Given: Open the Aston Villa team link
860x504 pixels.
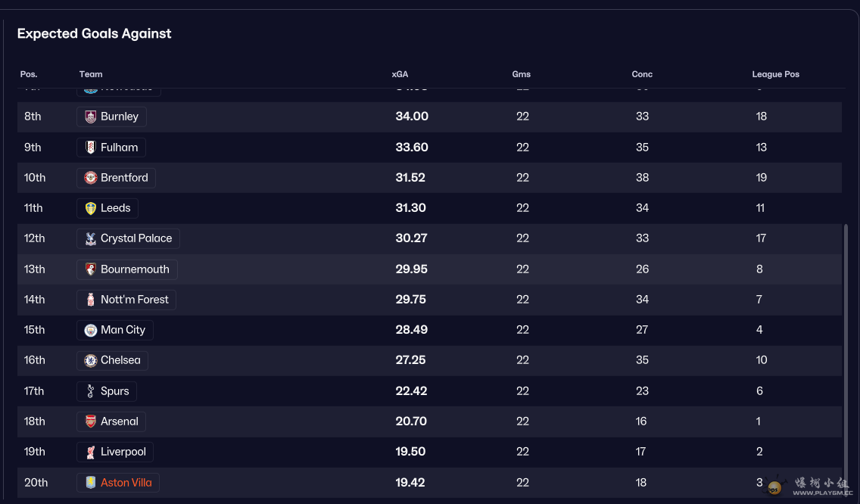Looking at the screenshot, I should click(126, 483).
